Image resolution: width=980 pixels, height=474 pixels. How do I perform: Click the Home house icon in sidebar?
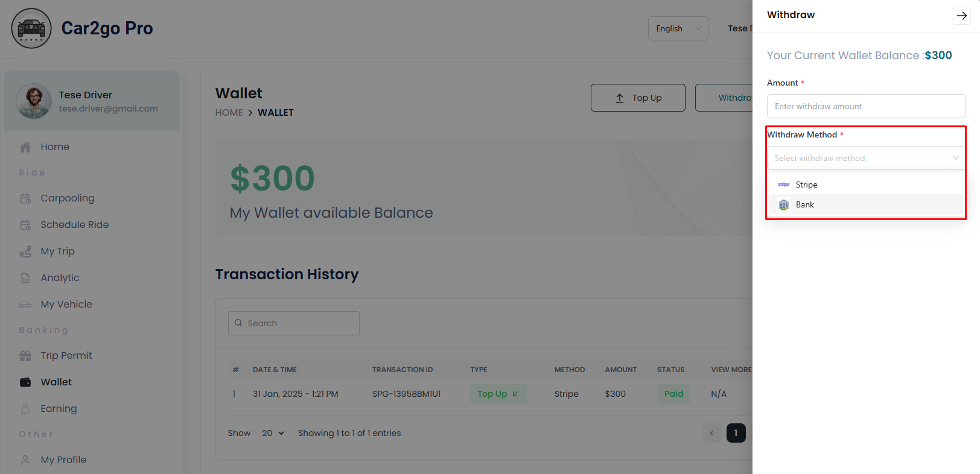click(x=25, y=147)
